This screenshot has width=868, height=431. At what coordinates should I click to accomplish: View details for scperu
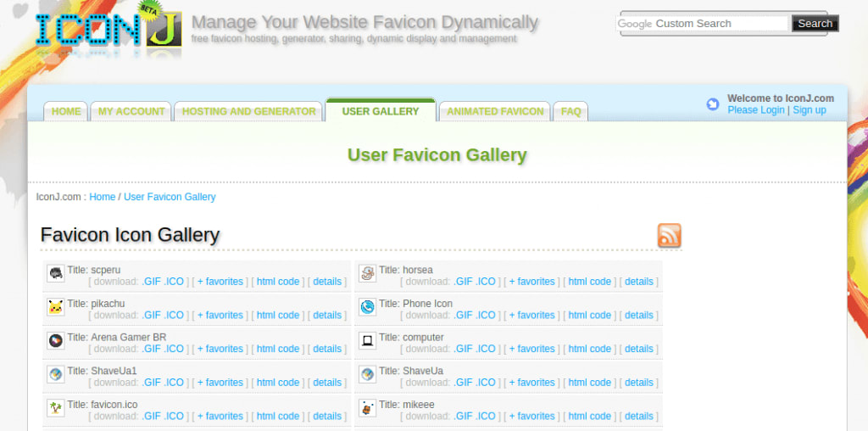pos(327,282)
